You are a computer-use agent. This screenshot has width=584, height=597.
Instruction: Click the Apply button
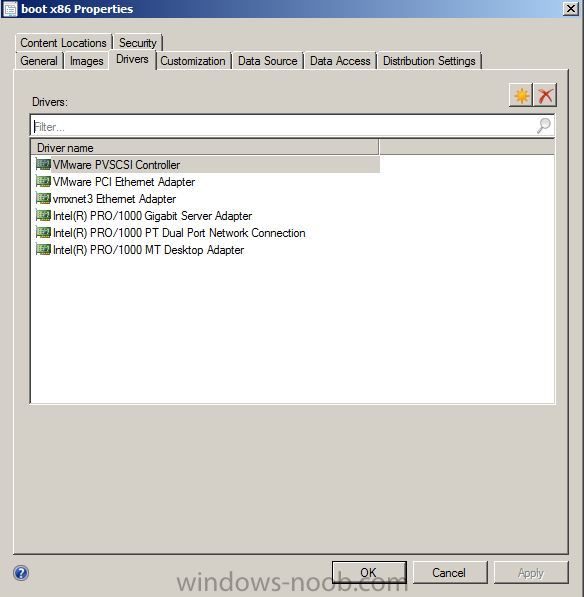[531, 572]
